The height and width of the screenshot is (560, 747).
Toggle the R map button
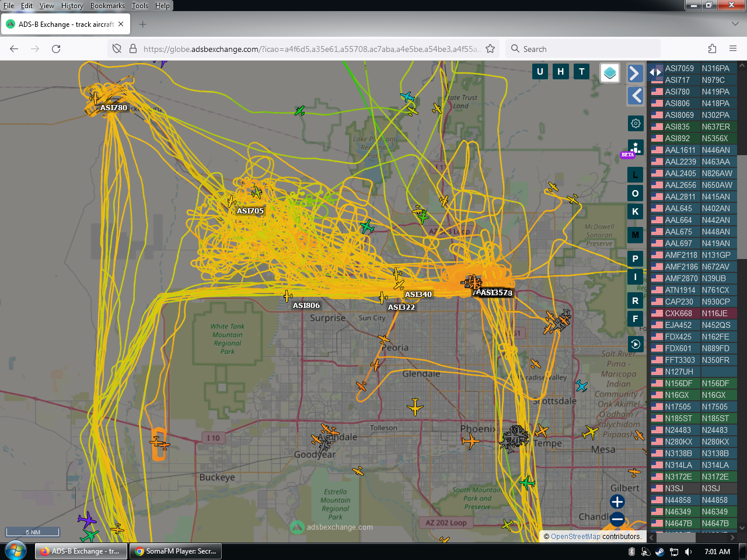[636, 301]
